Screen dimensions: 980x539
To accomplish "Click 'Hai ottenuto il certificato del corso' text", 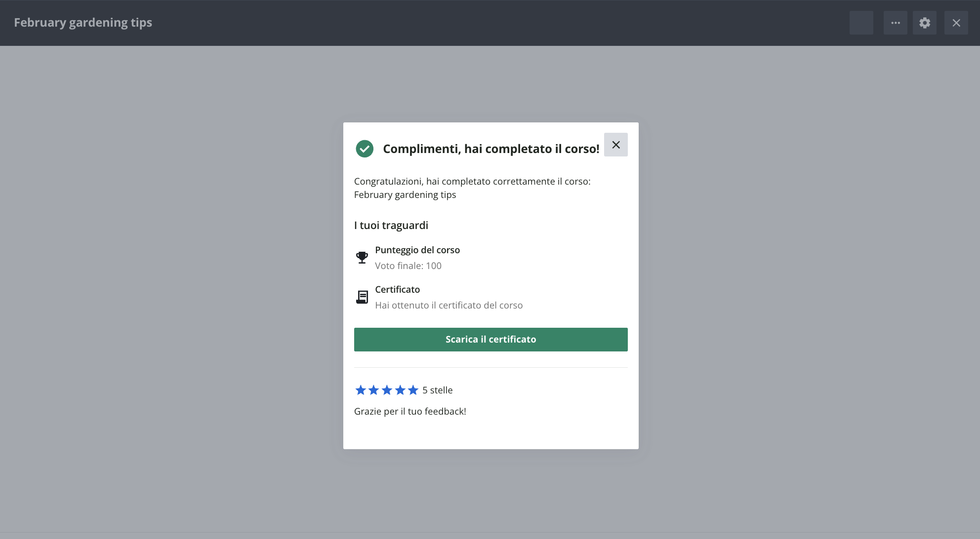I will pyautogui.click(x=449, y=305).
